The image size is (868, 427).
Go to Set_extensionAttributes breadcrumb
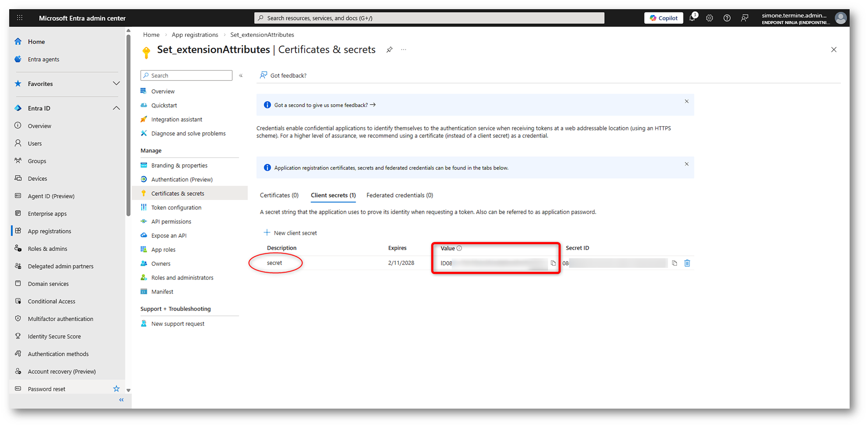tap(262, 35)
